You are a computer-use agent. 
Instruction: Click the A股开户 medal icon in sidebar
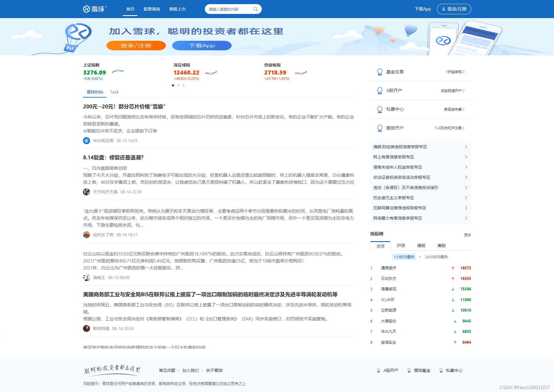(x=380, y=91)
